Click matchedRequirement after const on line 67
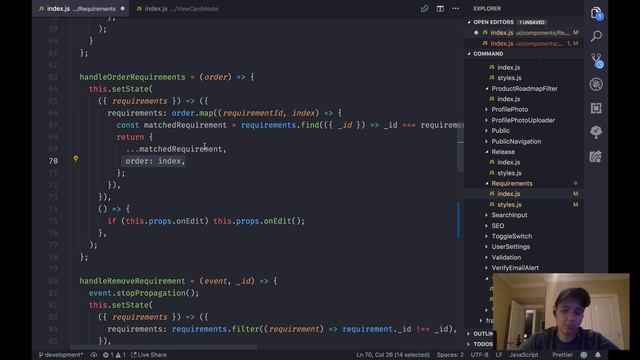 pos(185,125)
